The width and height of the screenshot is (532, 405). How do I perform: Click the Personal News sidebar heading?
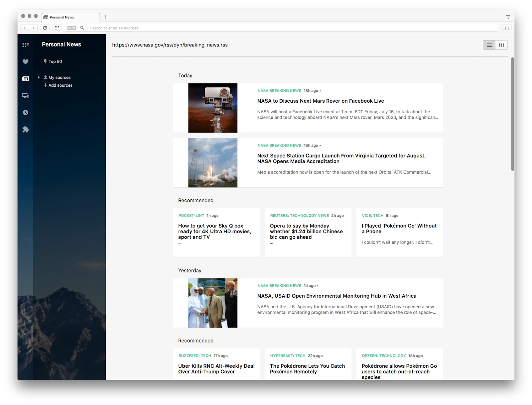[62, 45]
